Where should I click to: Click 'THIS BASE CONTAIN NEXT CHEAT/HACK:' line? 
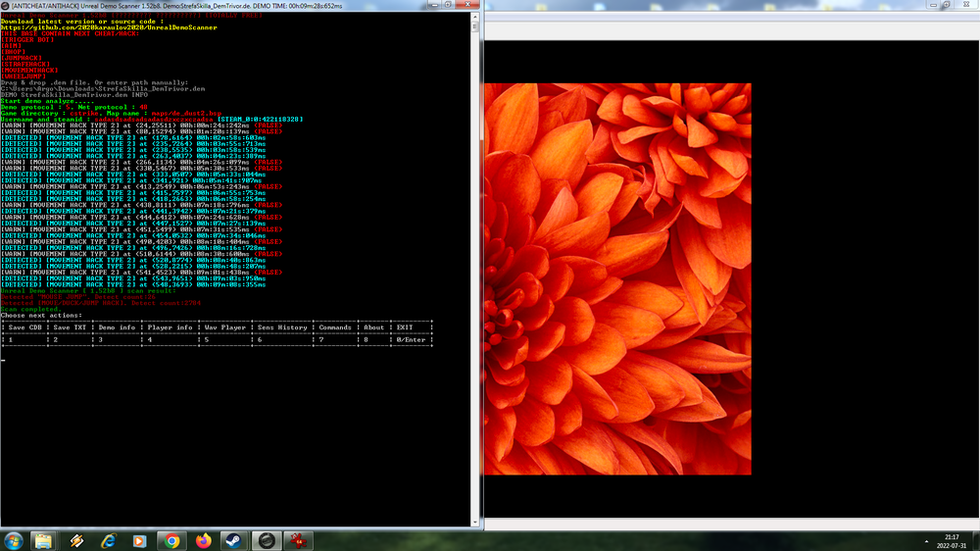coord(70,33)
